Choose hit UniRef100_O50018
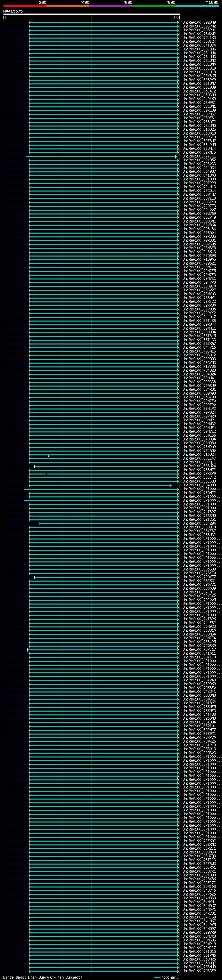 (199, 133)
